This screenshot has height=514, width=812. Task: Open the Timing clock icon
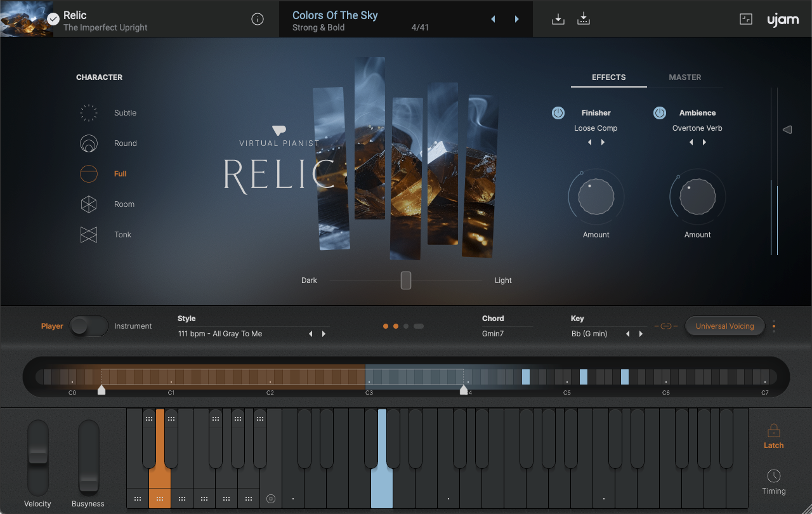pos(773,476)
